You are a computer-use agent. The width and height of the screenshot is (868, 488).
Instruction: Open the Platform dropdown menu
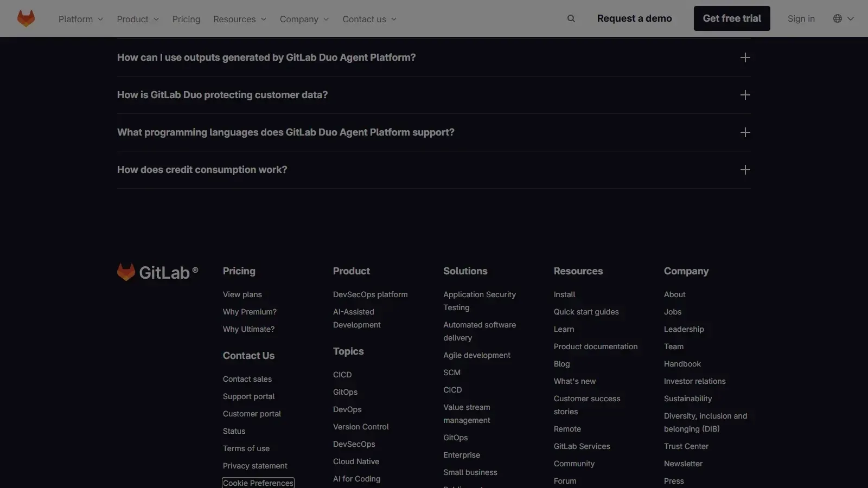tap(81, 19)
